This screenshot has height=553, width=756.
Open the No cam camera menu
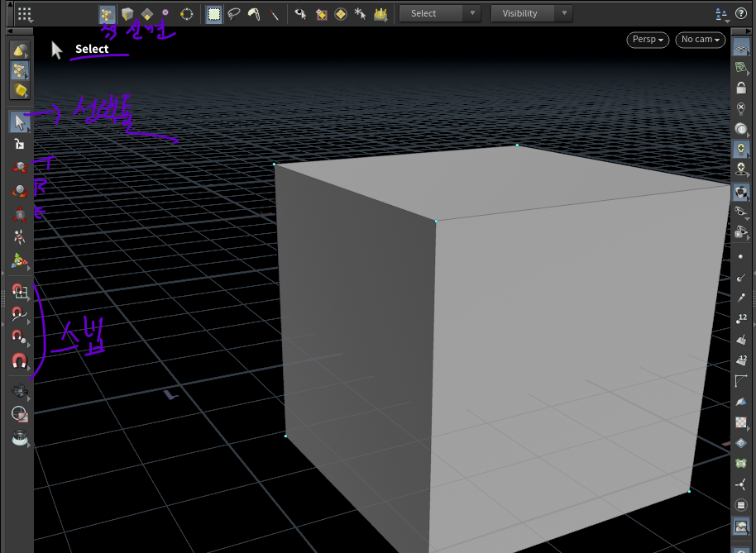point(700,40)
